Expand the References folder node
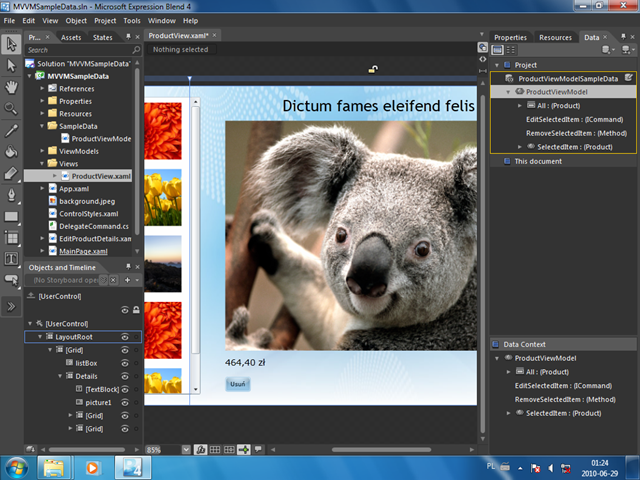640x480 pixels. pyautogui.click(x=42, y=88)
